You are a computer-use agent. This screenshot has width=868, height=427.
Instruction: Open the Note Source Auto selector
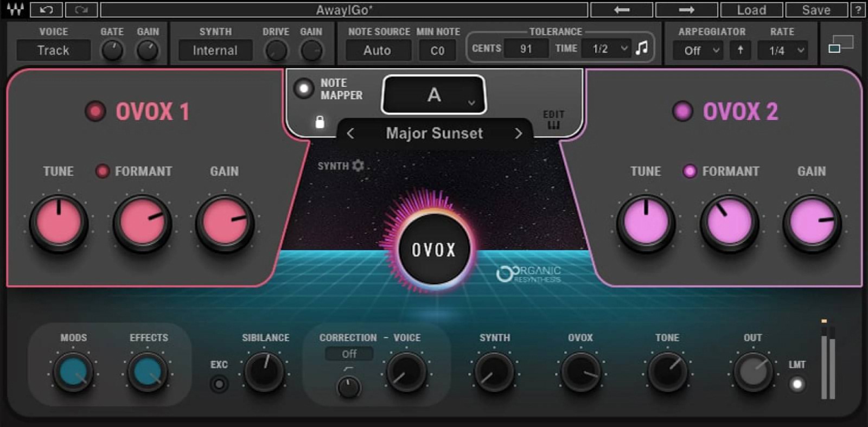coord(378,50)
